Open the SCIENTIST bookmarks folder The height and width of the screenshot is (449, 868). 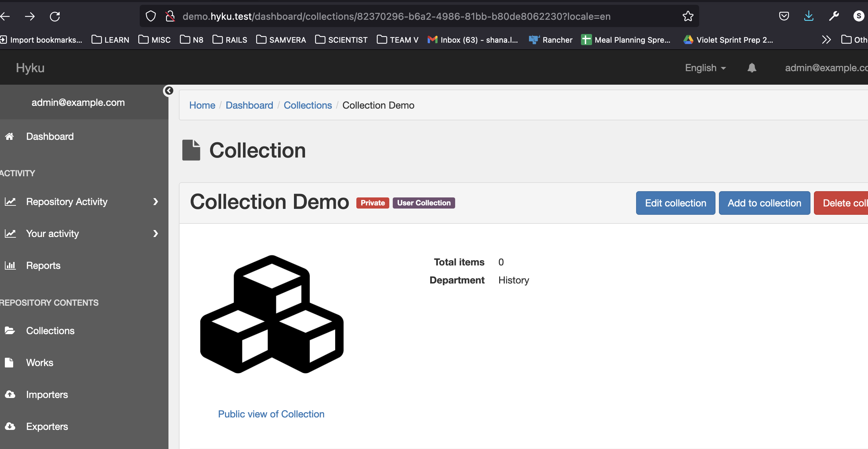tap(341, 40)
